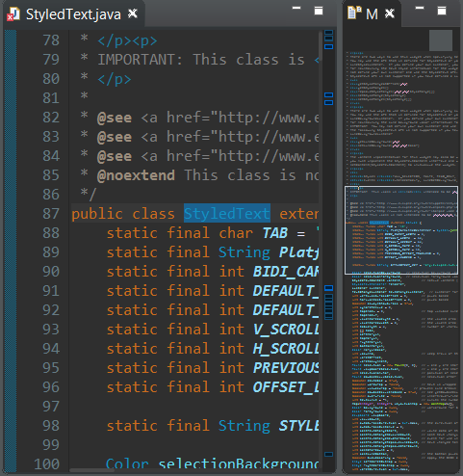
Task: Click the editor's vertical scrollbar thumb
Action: (321, 45)
